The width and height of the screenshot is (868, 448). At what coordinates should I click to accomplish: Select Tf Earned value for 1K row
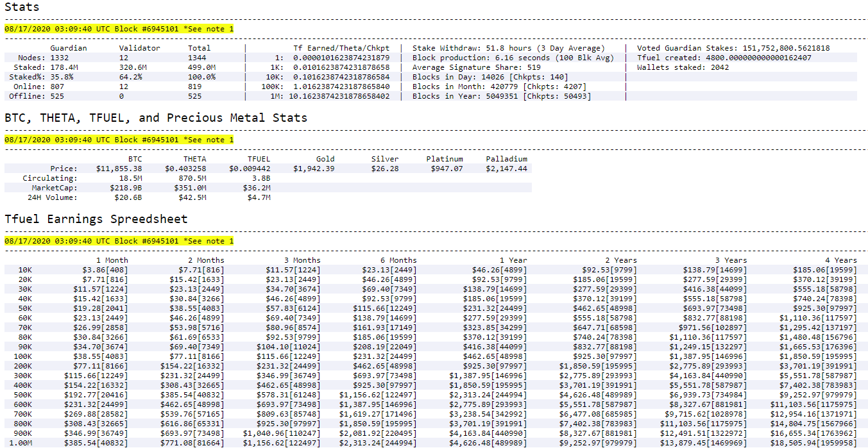click(x=341, y=67)
